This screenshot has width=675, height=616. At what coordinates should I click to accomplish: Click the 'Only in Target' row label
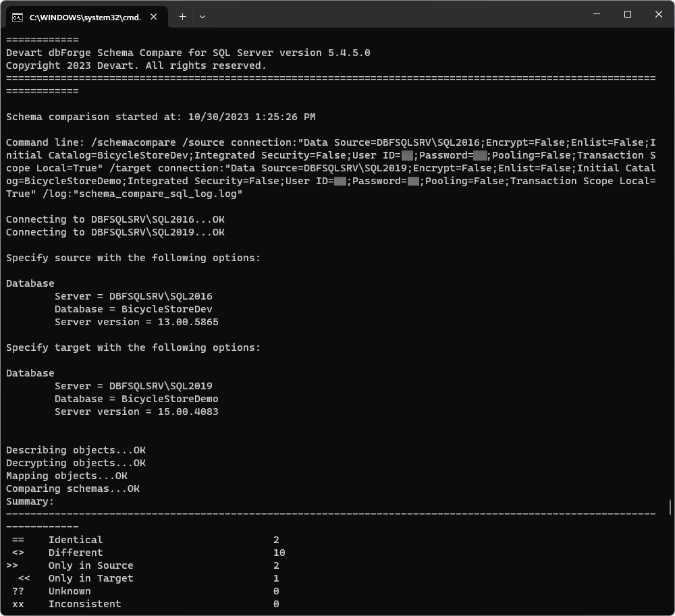click(91, 579)
